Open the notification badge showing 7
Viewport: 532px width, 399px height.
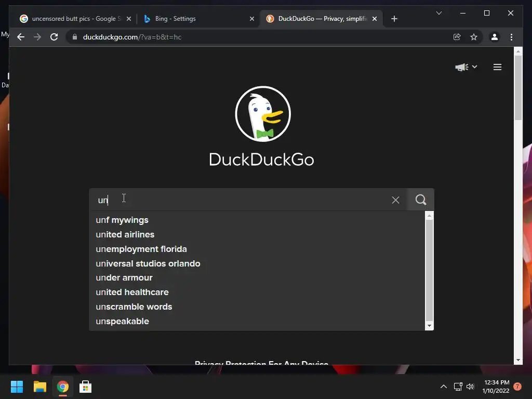pyautogui.click(x=517, y=387)
